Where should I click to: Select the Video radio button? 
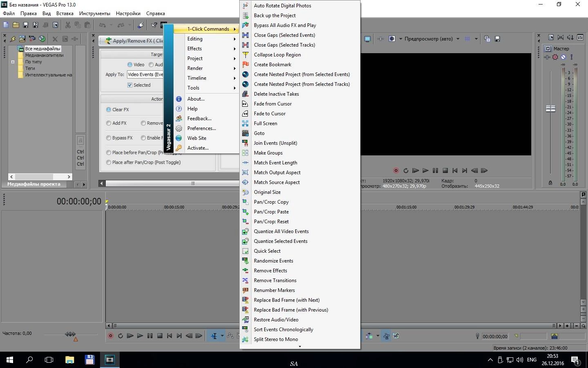pos(130,65)
